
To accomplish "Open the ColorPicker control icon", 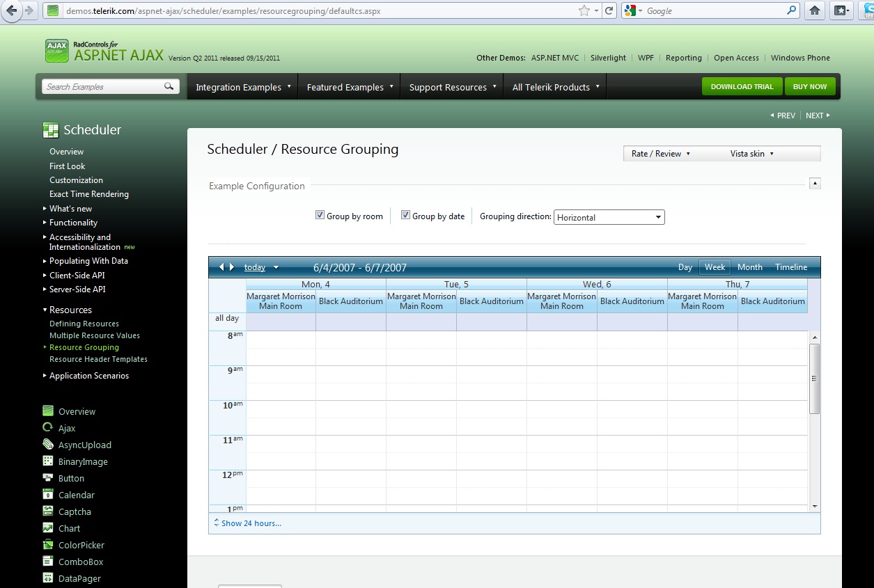I will point(48,545).
